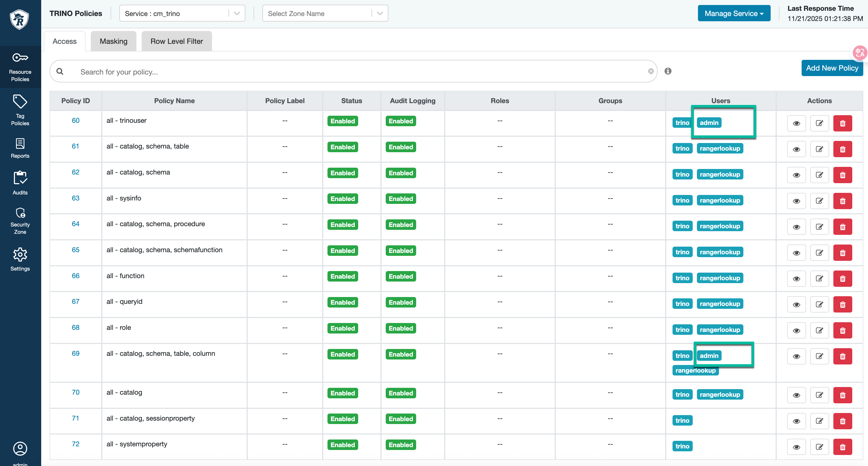The width and height of the screenshot is (868, 466).
Task: Switch to the Masking tab
Action: (114, 41)
